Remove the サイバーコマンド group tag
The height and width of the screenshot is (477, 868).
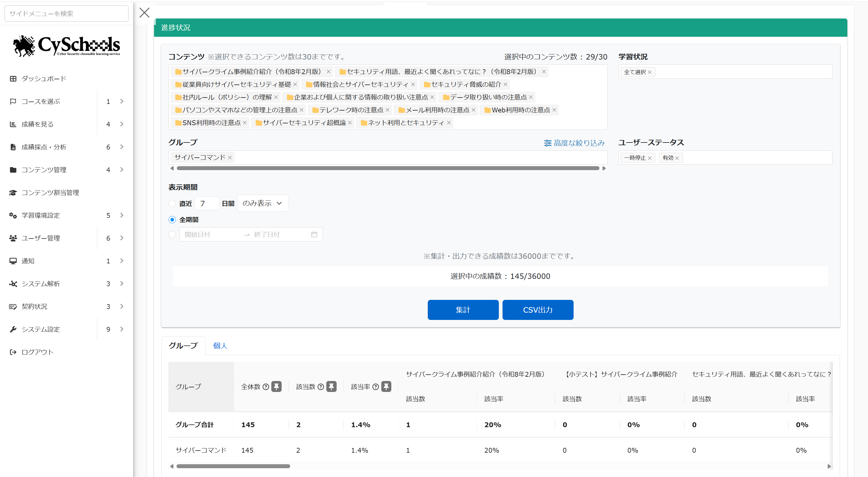click(230, 158)
